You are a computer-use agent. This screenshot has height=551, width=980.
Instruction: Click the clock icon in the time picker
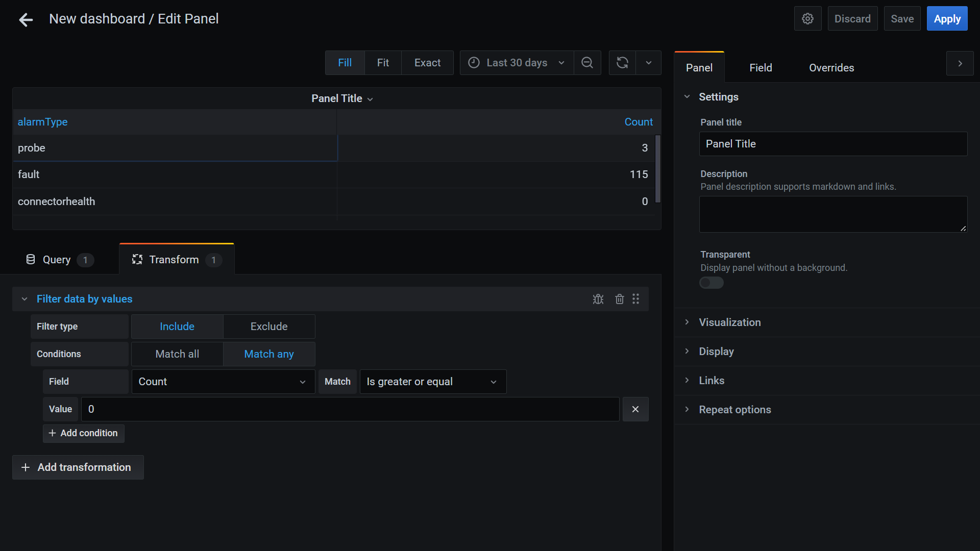coord(474,62)
